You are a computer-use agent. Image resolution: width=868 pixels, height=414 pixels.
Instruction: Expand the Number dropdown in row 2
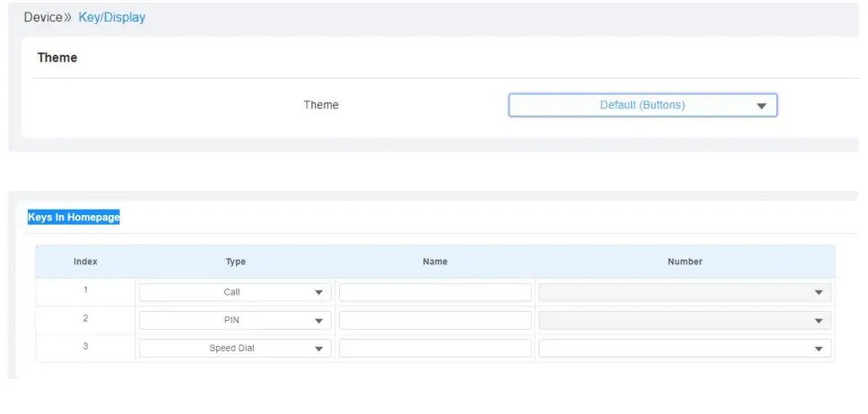pyautogui.click(x=684, y=320)
